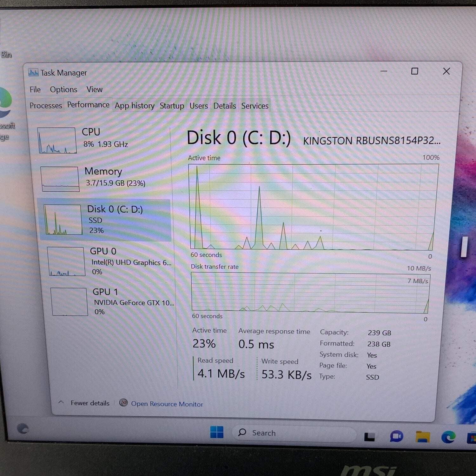Select the GPU 1 mini graph thumbnail
This screenshot has width=476, height=476.
(69, 302)
